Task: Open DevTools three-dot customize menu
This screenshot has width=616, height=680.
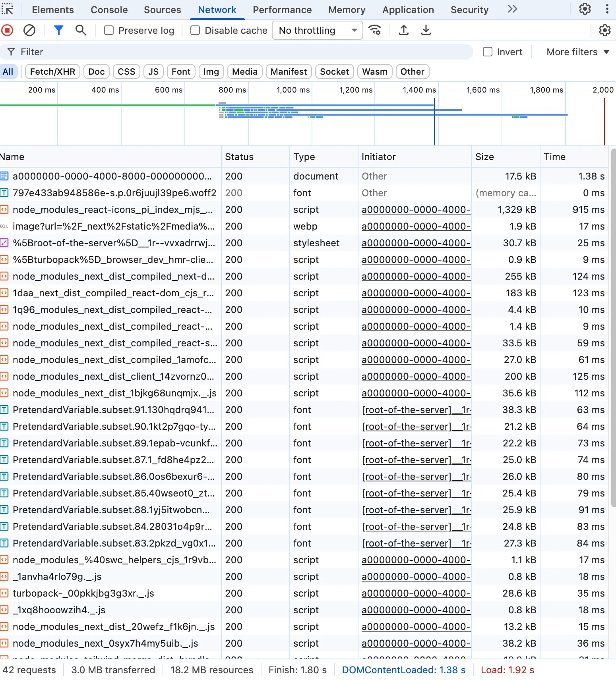Action: click(x=607, y=9)
